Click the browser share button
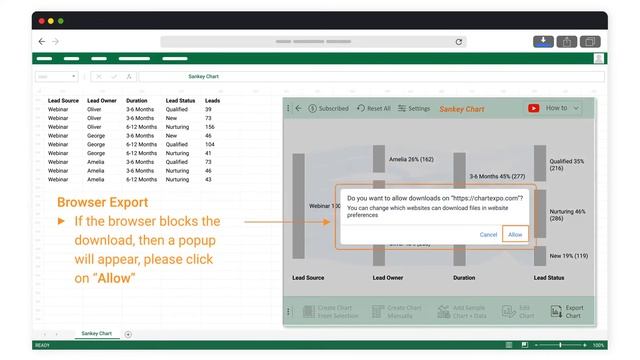The image size is (640, 360). (x=567, y=42)
